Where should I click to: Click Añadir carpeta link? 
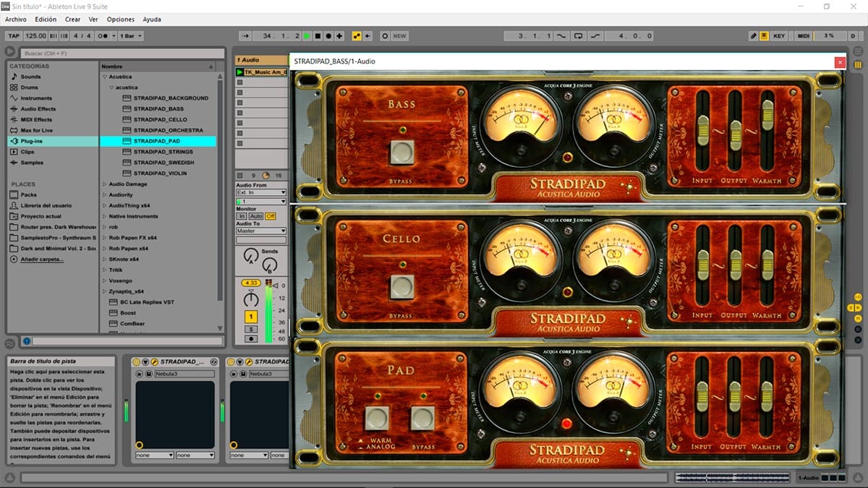pos(43,260)
